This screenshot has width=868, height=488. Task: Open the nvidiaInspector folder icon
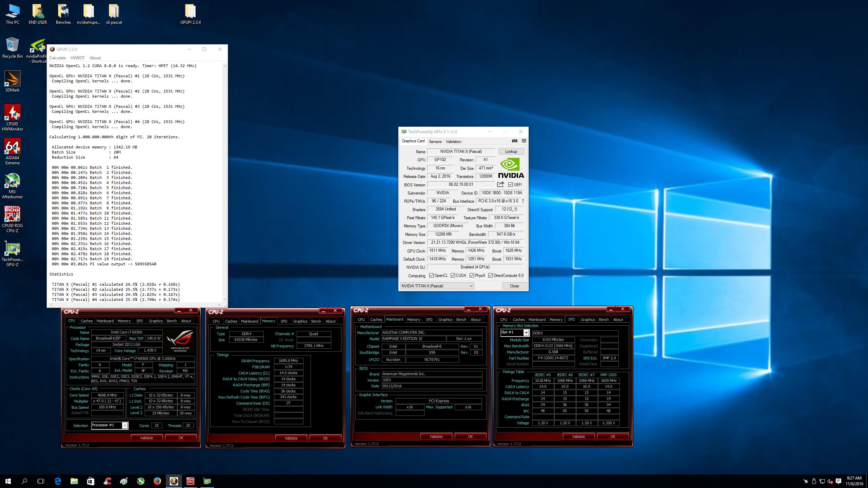tap(88, 14)
